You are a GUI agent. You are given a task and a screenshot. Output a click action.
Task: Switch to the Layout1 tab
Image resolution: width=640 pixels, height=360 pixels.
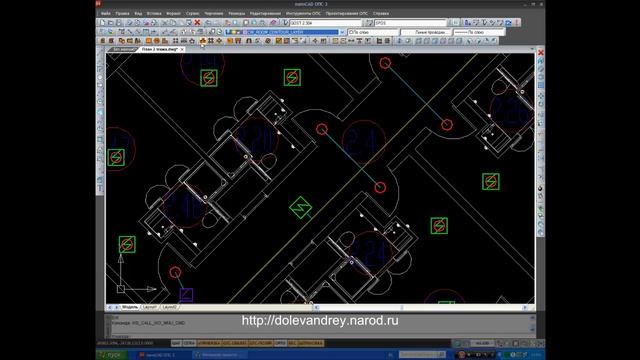[x=150, y=307]
